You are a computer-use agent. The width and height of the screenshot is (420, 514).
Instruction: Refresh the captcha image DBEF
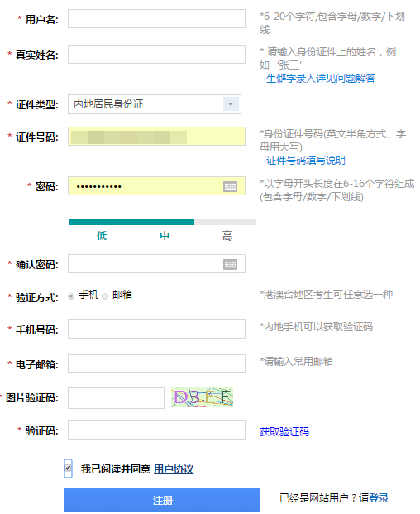(x=202, y=397)
